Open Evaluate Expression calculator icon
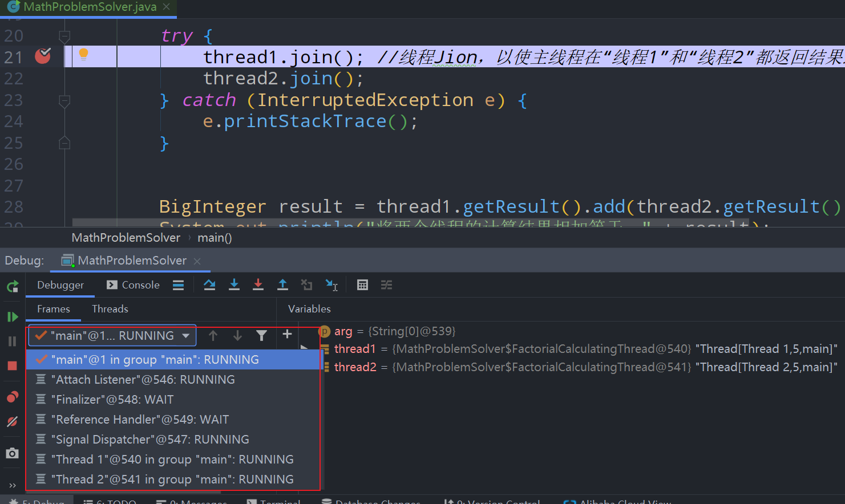The width and height of the screenshot is (845, 504). click(362, 285)
